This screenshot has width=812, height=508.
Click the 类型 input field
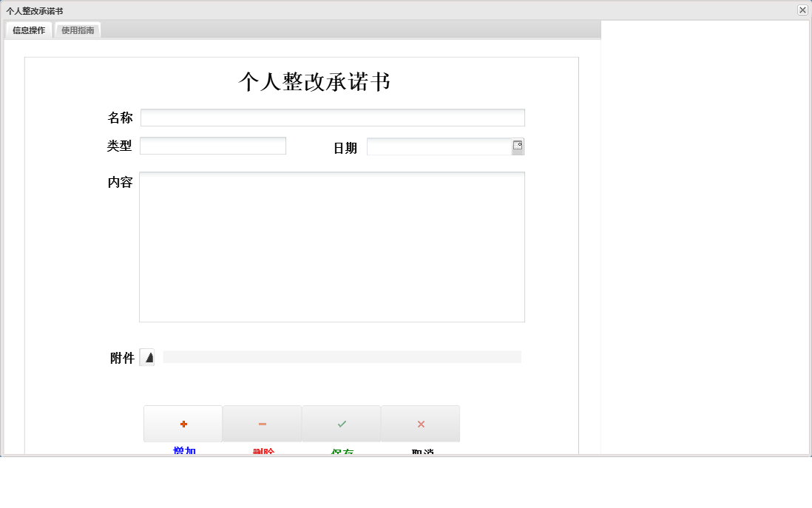212,145
